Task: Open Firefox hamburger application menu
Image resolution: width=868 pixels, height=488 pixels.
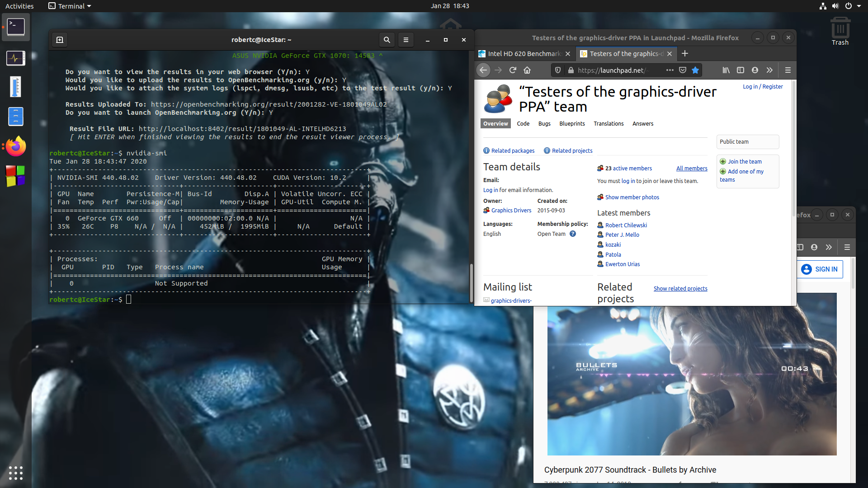Action: click(x=788, y=70)
